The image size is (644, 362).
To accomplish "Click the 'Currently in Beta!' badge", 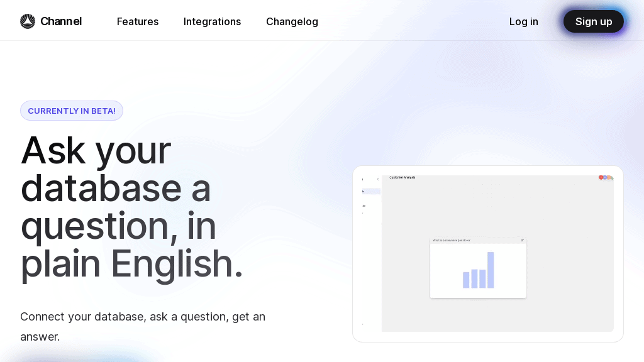I will [72, 111].
